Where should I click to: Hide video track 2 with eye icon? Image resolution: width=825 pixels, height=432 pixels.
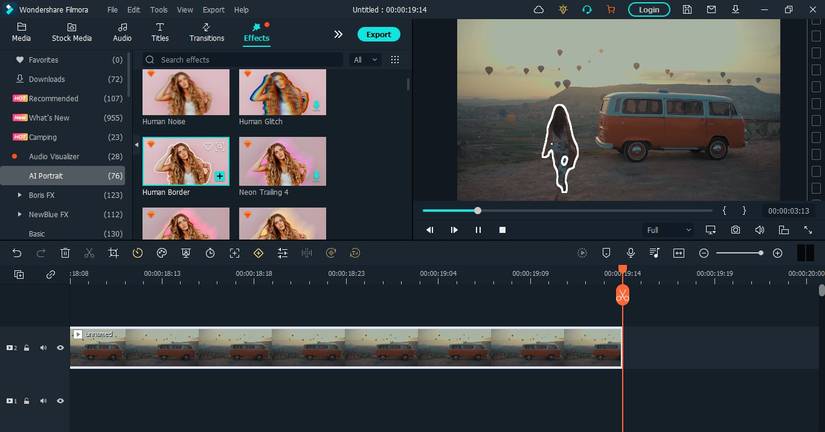click(60, 348)
